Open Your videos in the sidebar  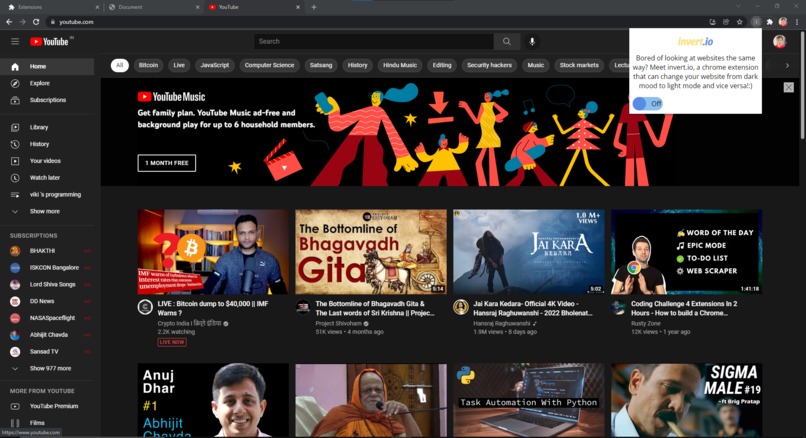(47, 161)
